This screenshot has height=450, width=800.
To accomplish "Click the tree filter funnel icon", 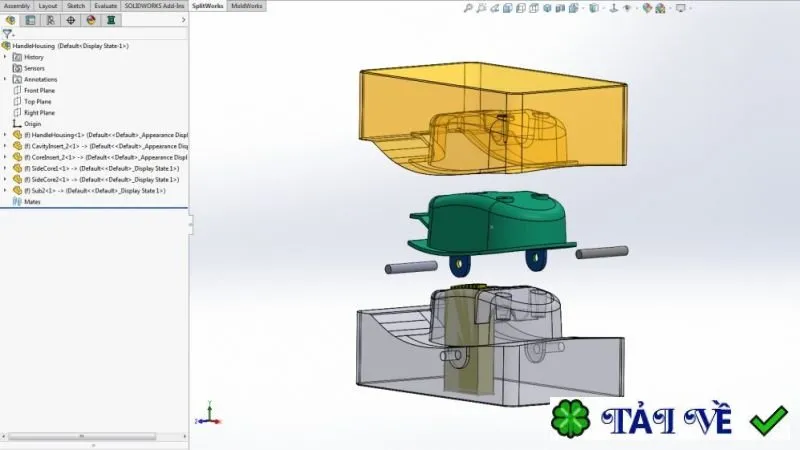I will pyautogui.click(x=7, y=34).
